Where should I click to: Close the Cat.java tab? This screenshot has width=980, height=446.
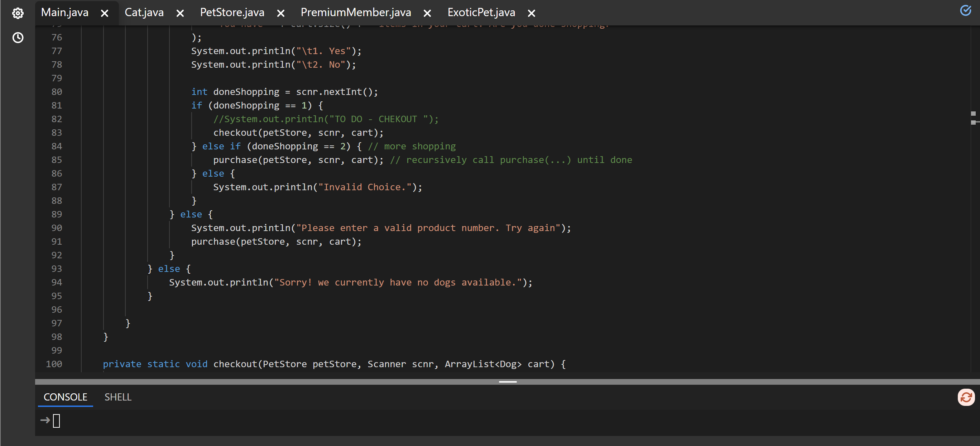point(180,13)
